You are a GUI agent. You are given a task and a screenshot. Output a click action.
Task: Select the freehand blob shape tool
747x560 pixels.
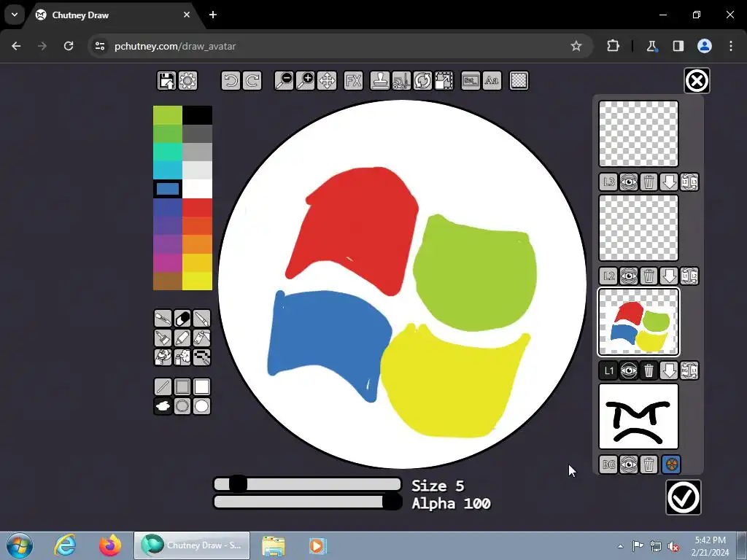coord(163,406)
